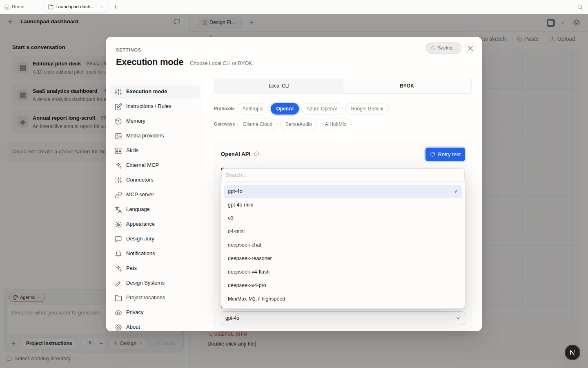Focus the model Search field

click(x=343, y=175)
